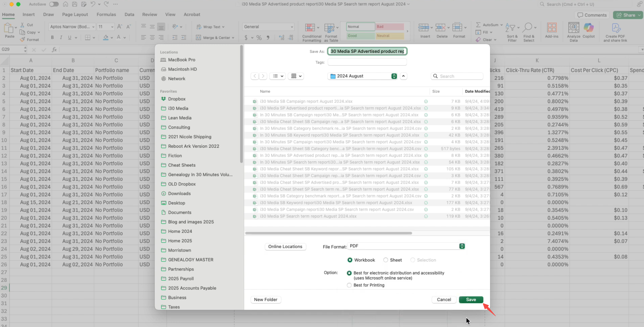Click the Tags input field
644x327 pixels.
367,62
